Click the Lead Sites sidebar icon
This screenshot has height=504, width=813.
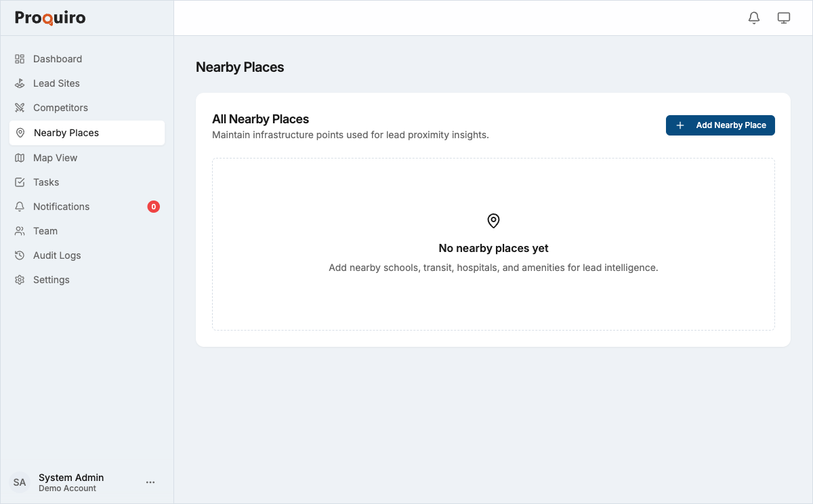(20, 83)
